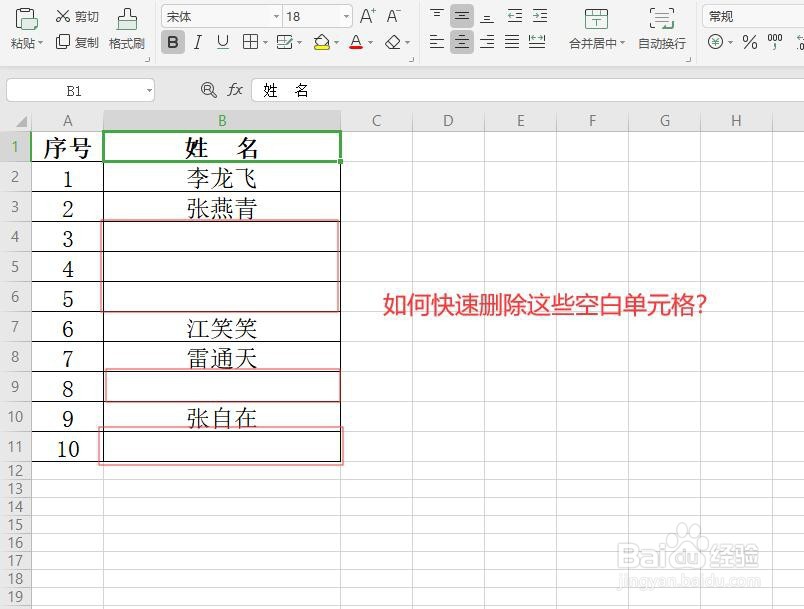Select the Format Painter tool
Image resolution: width=804 pixels, height=609 pixels.
125,30
